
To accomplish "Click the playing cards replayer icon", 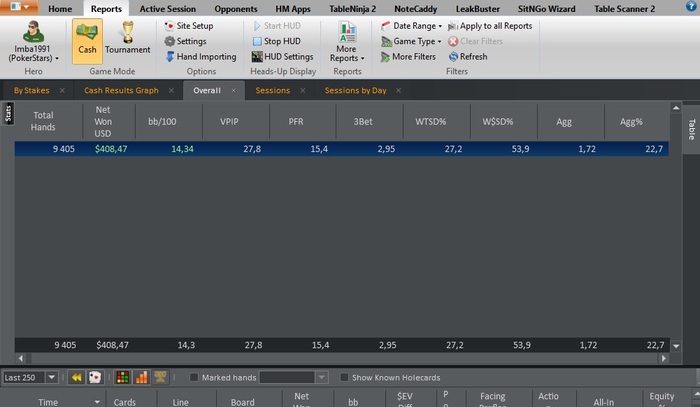I will click(95, 378).
